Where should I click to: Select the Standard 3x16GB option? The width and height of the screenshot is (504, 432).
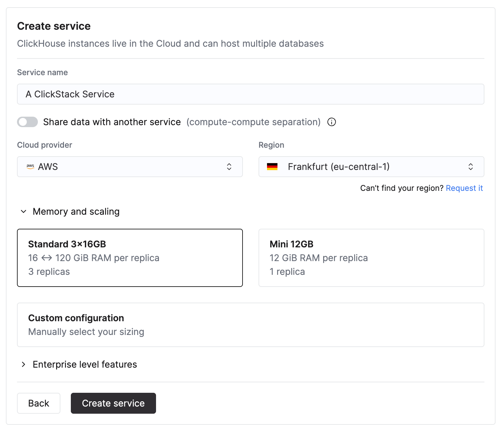[130, 258]
